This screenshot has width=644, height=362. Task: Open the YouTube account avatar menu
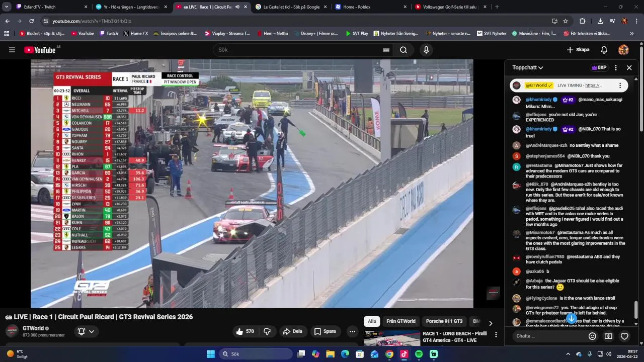coord(623,50)
